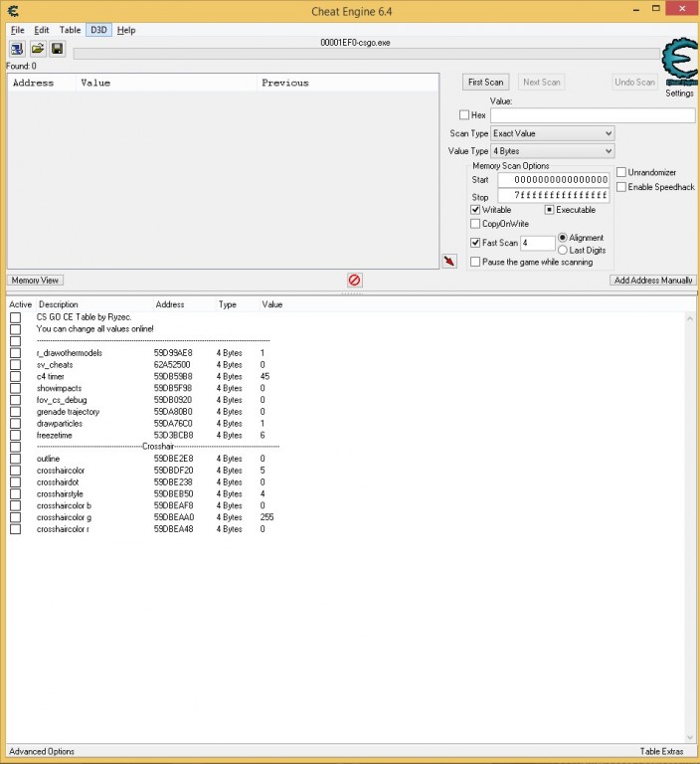Activate the r_drawothermodels entry checkbox
Image resolution: width=700 pixels, height=764 pixels.
pos(16,353)
